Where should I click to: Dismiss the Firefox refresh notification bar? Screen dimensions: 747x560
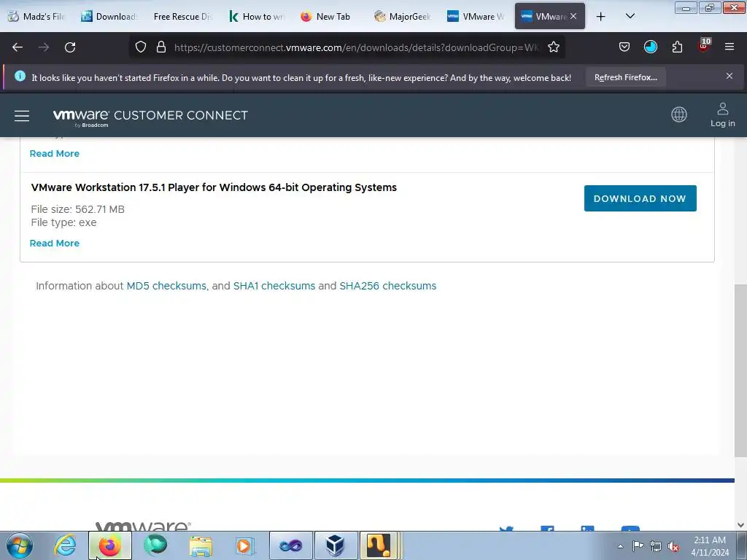coord(729,76)
